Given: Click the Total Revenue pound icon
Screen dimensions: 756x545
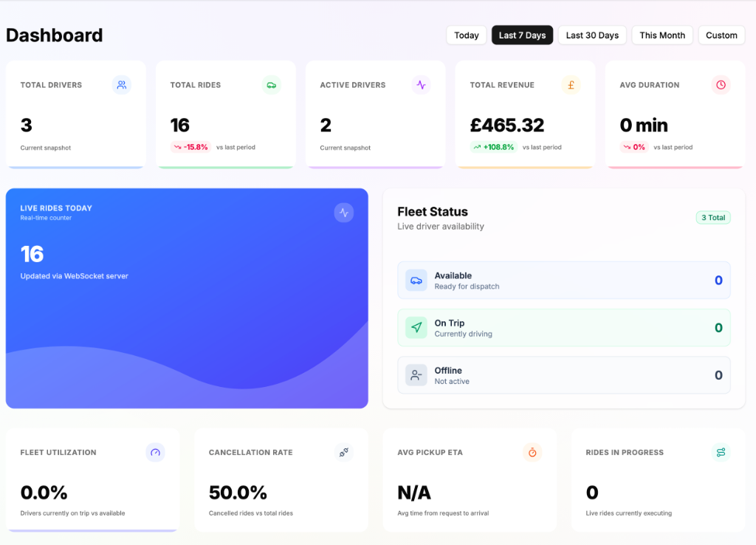Looking at the screenshot, I should click(571, 85).
